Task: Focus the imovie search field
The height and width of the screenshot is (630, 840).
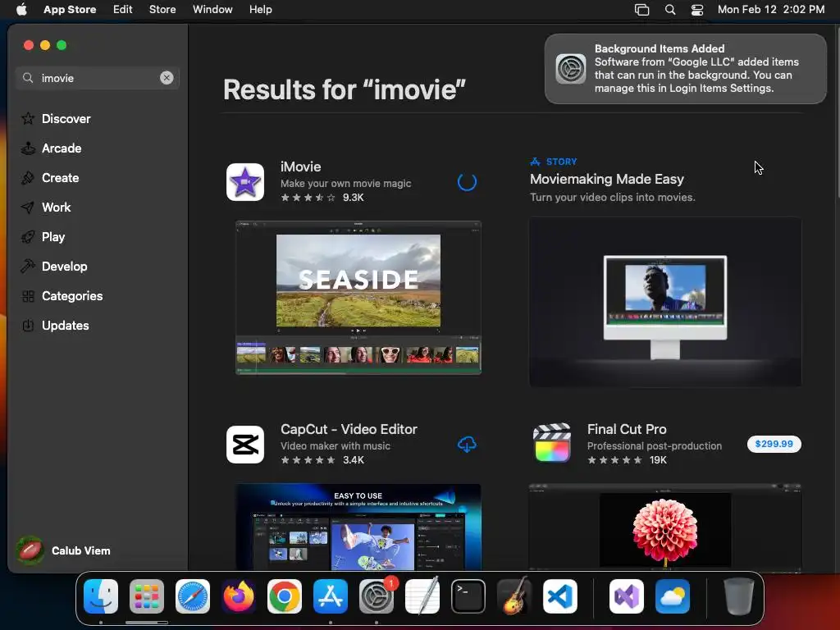Action: coord(98,78)
